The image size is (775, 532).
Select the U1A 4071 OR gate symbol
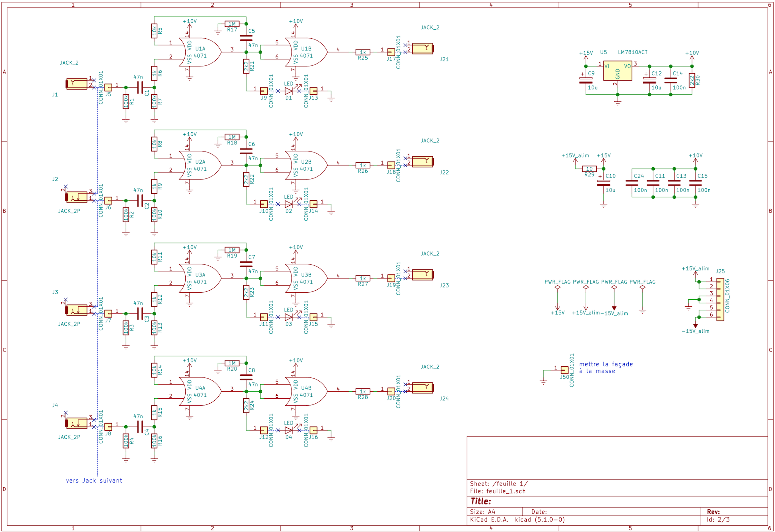[x=199, y=52]
